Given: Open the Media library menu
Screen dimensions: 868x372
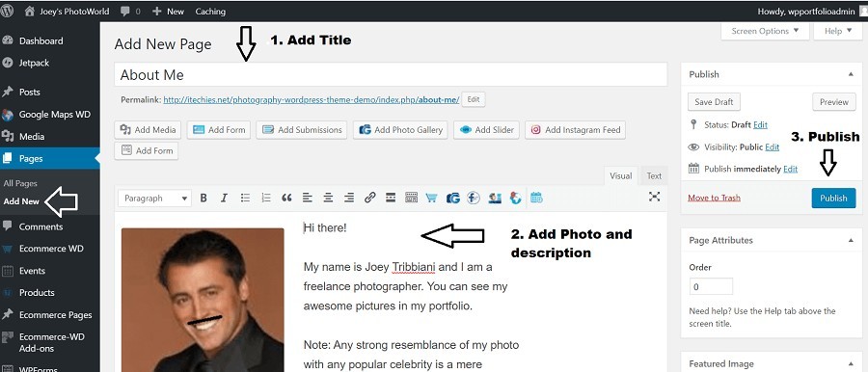Looking at the screenshot, I should [x=32, y=137].
